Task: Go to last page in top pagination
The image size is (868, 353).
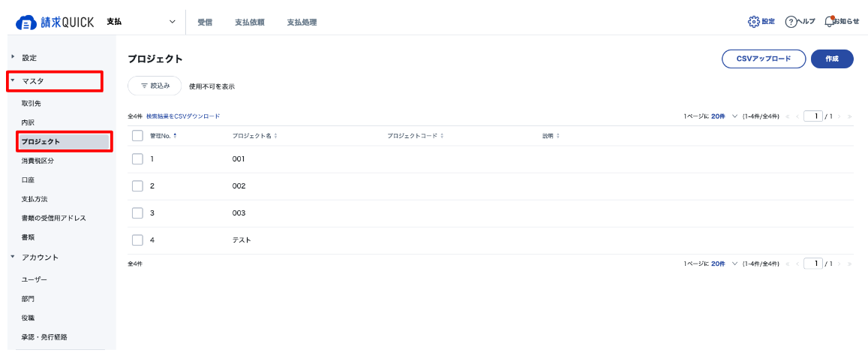Action: click(850, 116)
